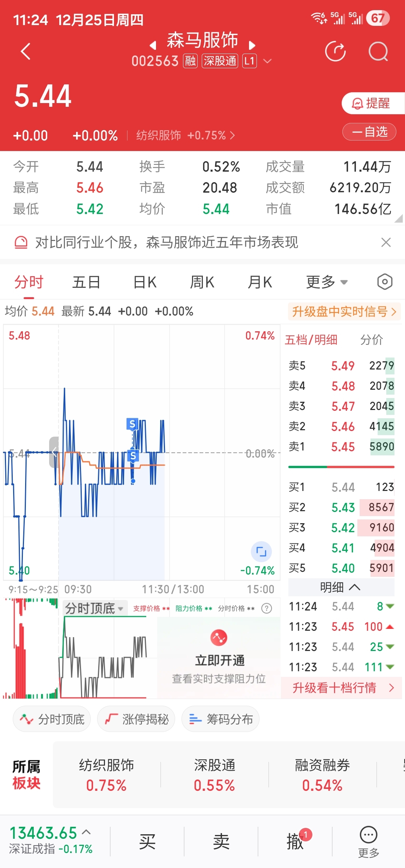Expand stock code details chevron
405x868 pixels.
pyautogui.click(x=267, y=61)
